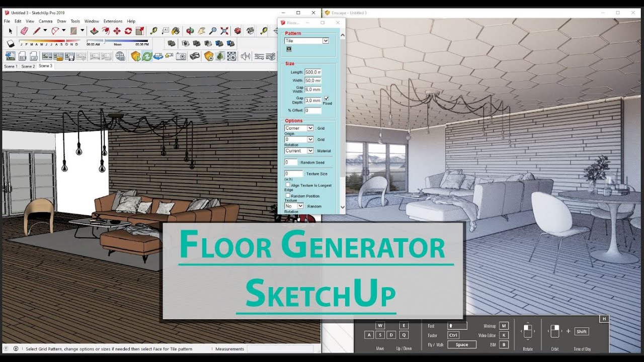Click the Gap Width input field

pyautogui.click(x=313, y=89)
